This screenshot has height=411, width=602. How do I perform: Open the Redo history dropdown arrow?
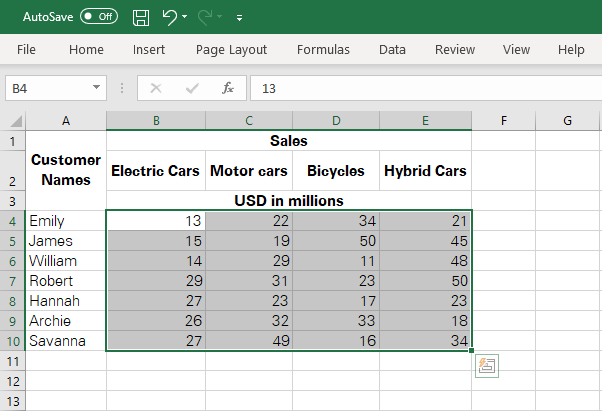220,17
